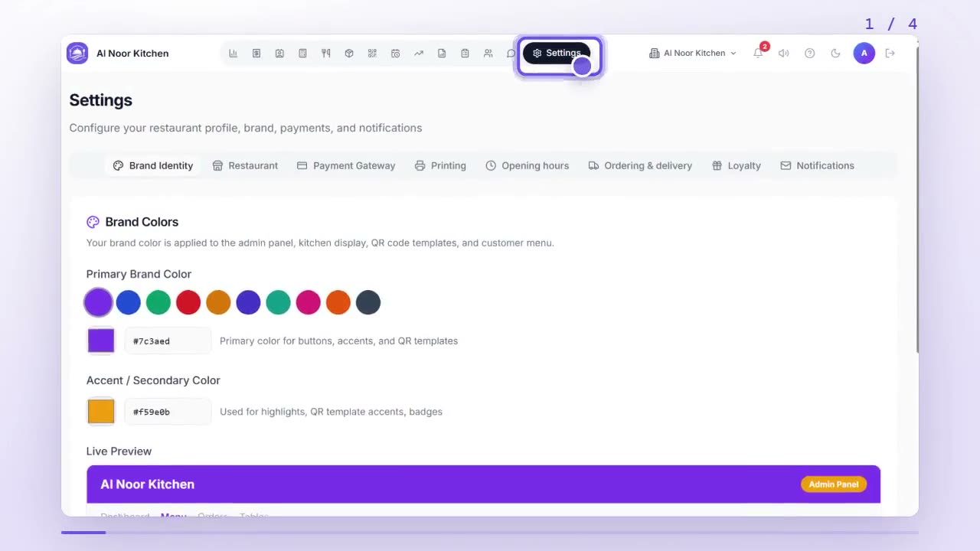Go to the Opening hours tab
Viewport: 980px width, 551px height.
pos(527,165)
